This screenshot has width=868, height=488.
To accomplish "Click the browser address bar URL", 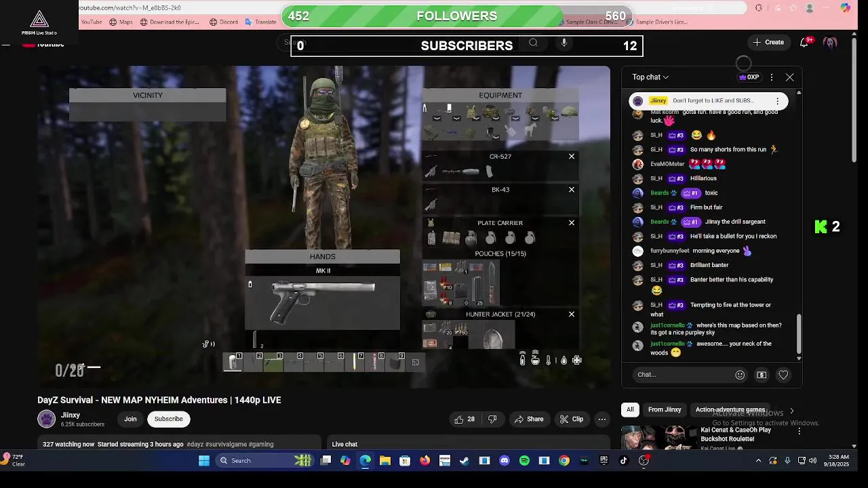I will 130,8.
